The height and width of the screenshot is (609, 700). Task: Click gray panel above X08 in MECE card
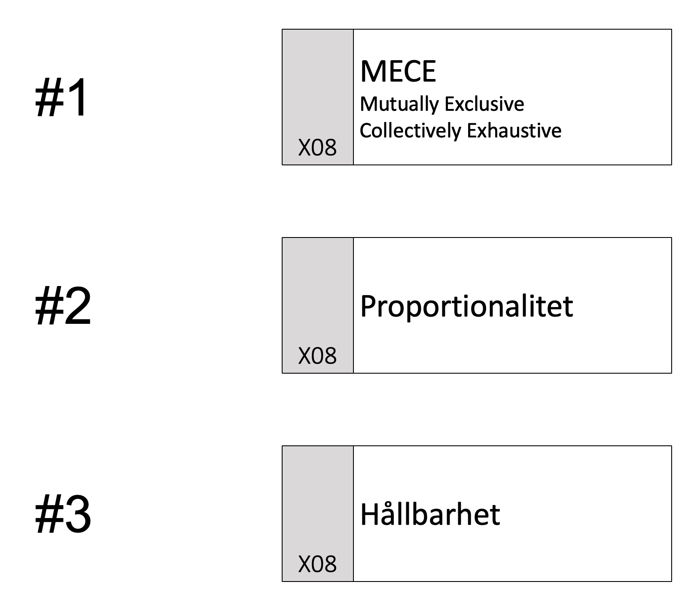pyautogui.click(x=318, y=82)
